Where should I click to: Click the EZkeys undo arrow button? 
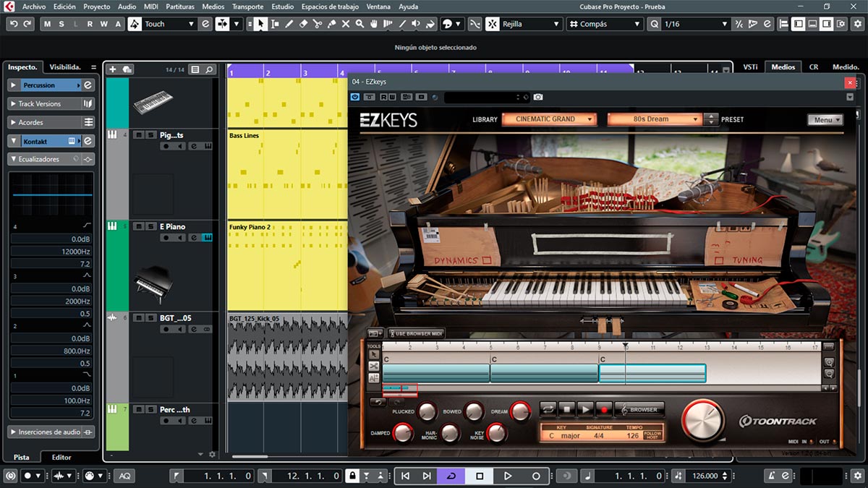coord(378,402)
